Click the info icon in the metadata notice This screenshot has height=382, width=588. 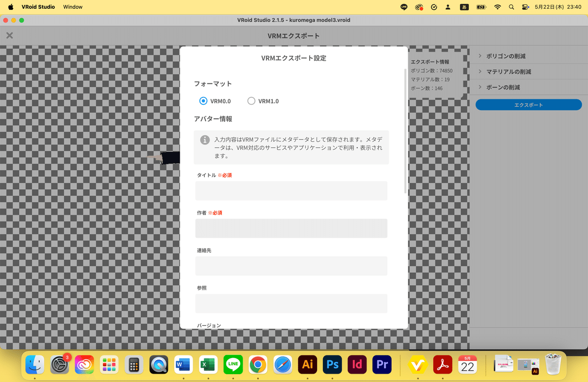(204, 140)
